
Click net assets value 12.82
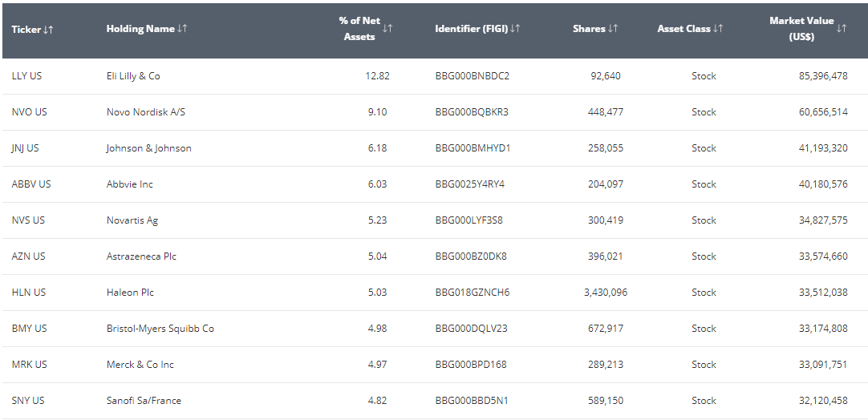click(x=378, y=76)
